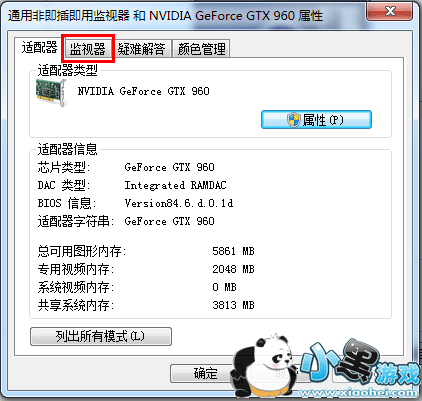
Task: Click the Integrated RAMDAC value
Action: 175,185
